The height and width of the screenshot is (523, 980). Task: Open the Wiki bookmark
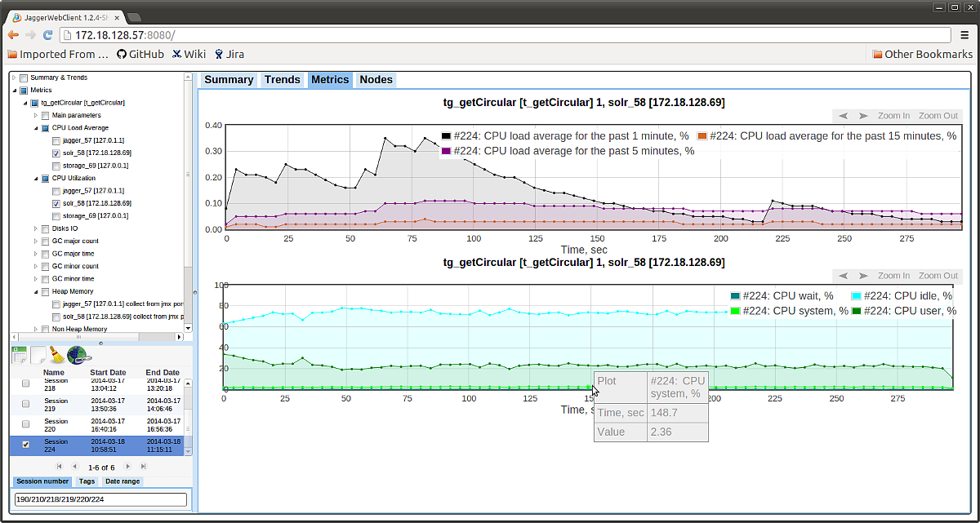tap(189, 55)
